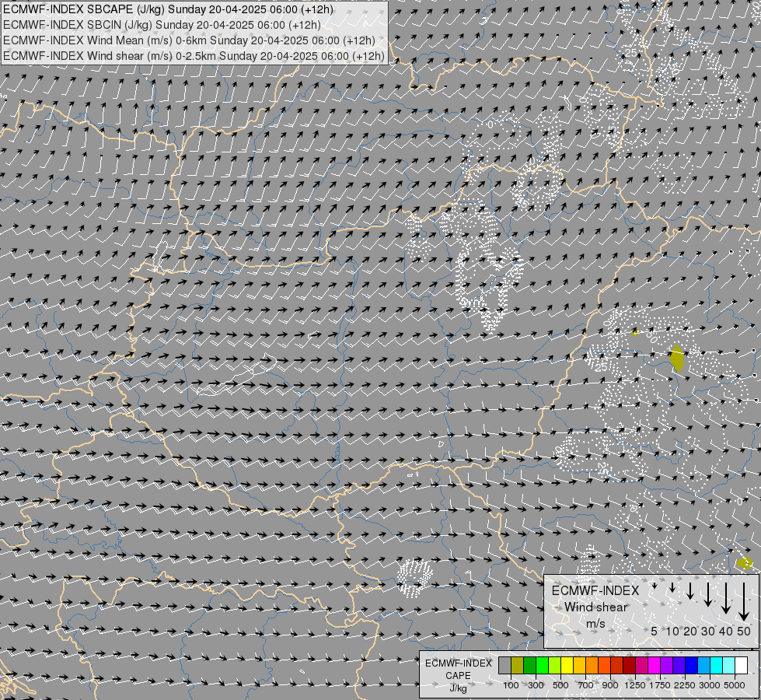Select the dark green CAPE legend swatch
The height and width of the screenshot is (700, 761).
pos(529,666)
